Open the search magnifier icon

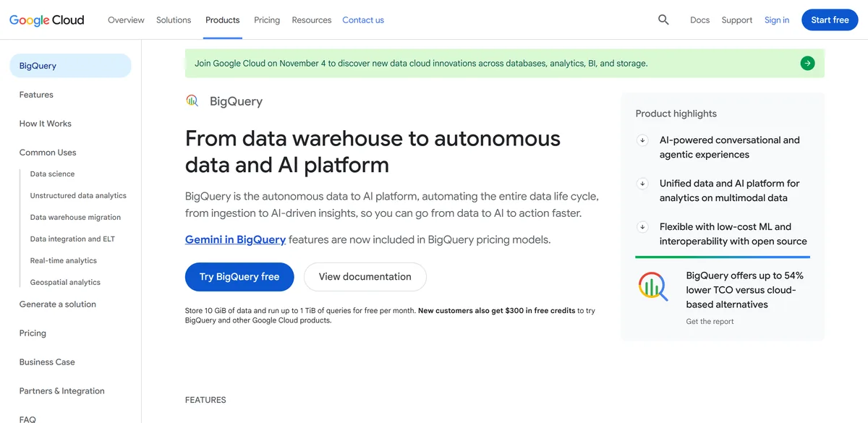click(663, 20)
